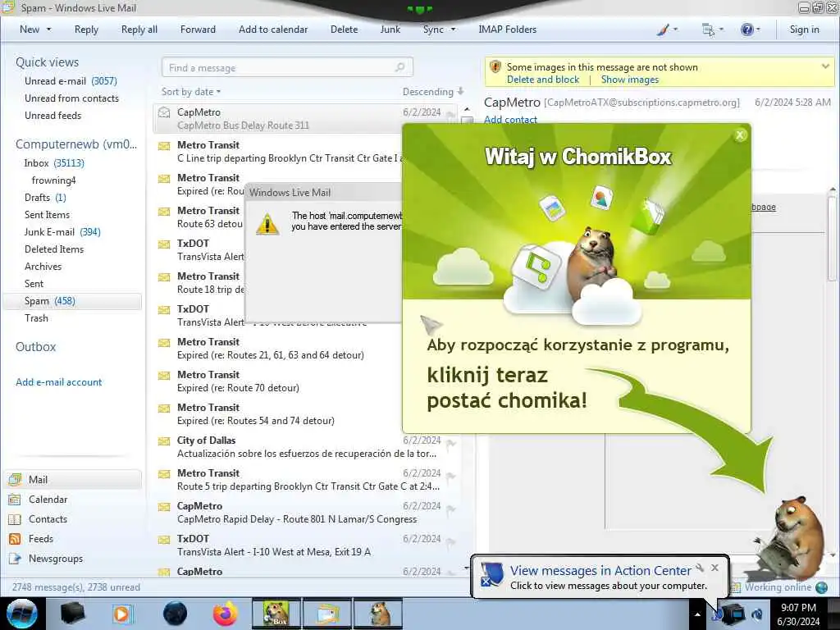
Task: Switch to Newsgroups view
Action: pyautogui.click(x=56, y=558)
